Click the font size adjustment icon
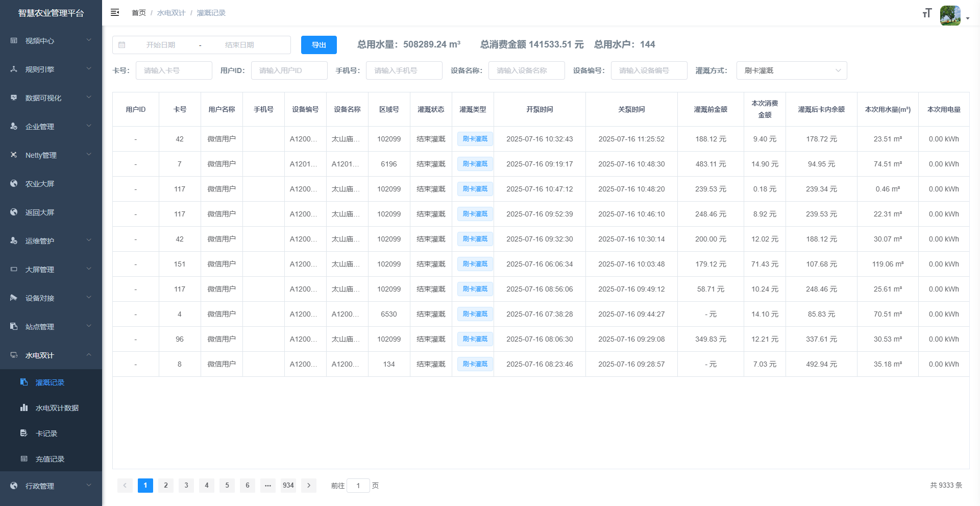 (x=927, y=13)
